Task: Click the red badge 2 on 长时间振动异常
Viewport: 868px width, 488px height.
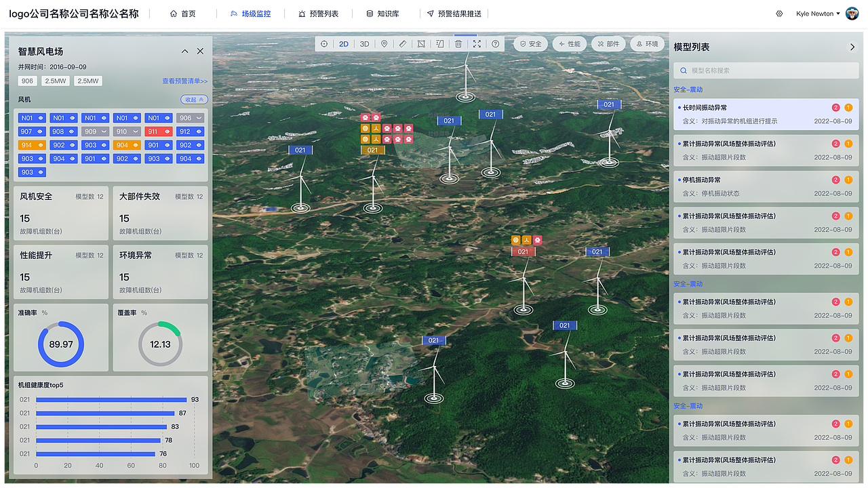Action: tap(835, 108)
